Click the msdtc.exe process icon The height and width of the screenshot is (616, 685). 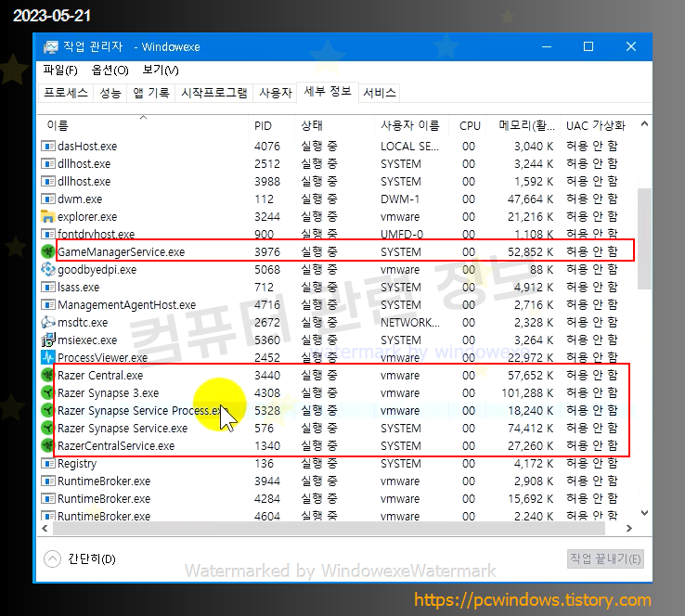pos(47,322)
